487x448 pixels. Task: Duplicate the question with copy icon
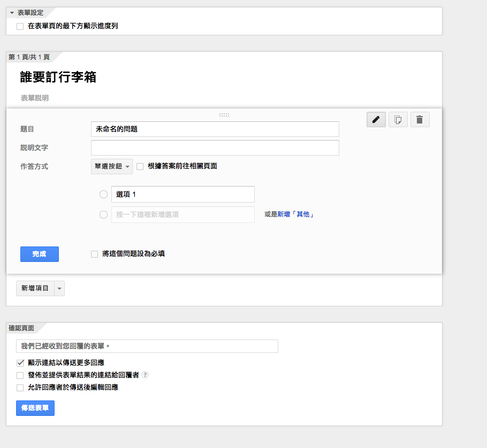(398, 119)
